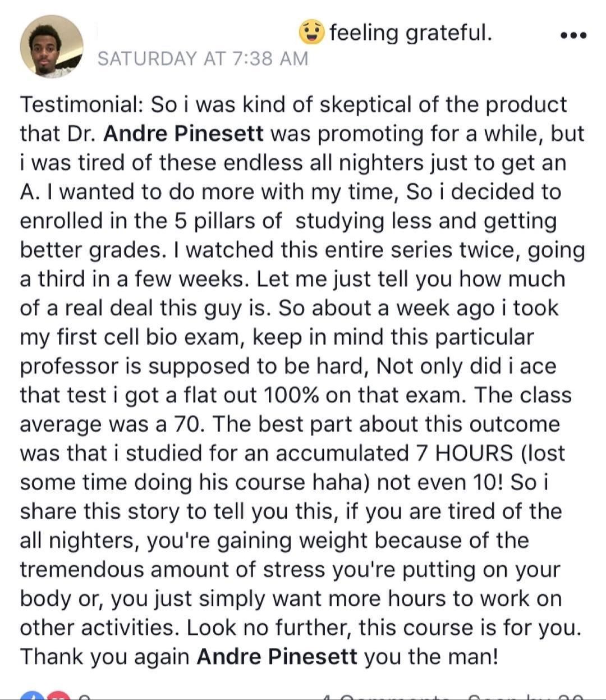
Task: Click the "100%" score in the post
Action: [x=291, y=395]
